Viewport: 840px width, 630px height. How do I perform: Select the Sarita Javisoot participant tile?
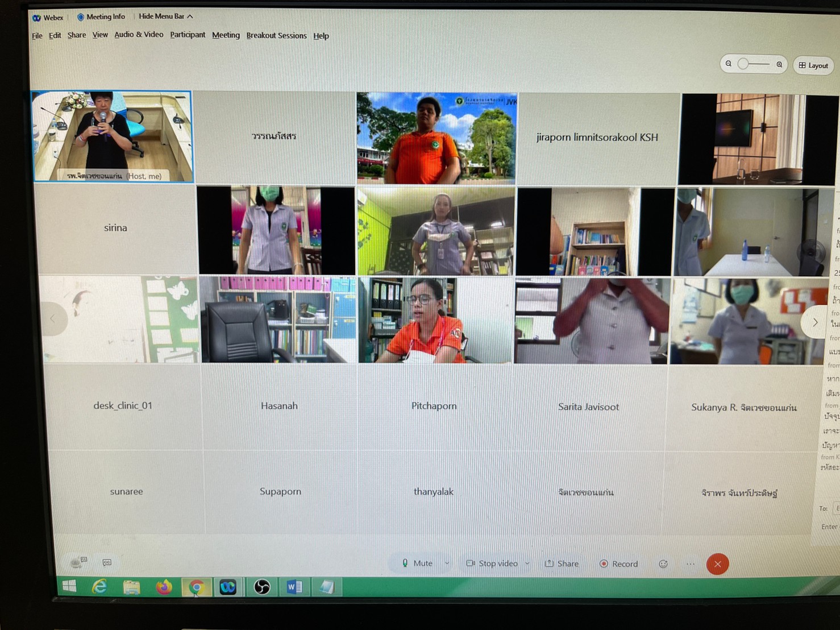[x=588, y=407]
